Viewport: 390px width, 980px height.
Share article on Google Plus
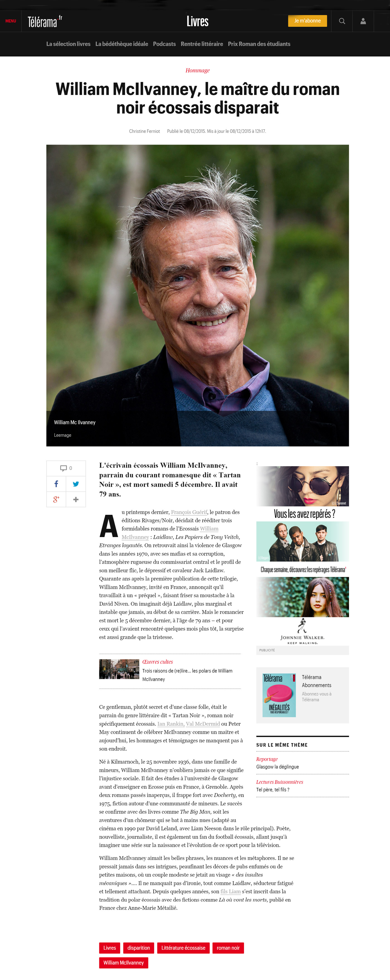tap(56, 499)
